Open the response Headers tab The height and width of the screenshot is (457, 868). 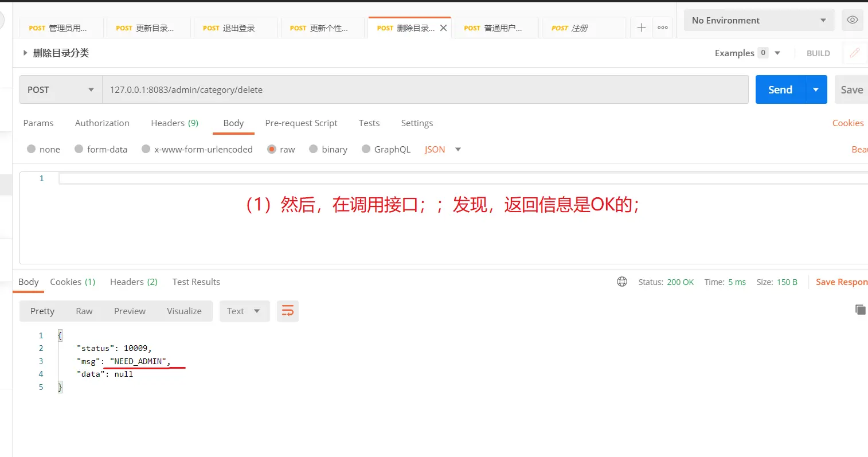tap(133, 282)
